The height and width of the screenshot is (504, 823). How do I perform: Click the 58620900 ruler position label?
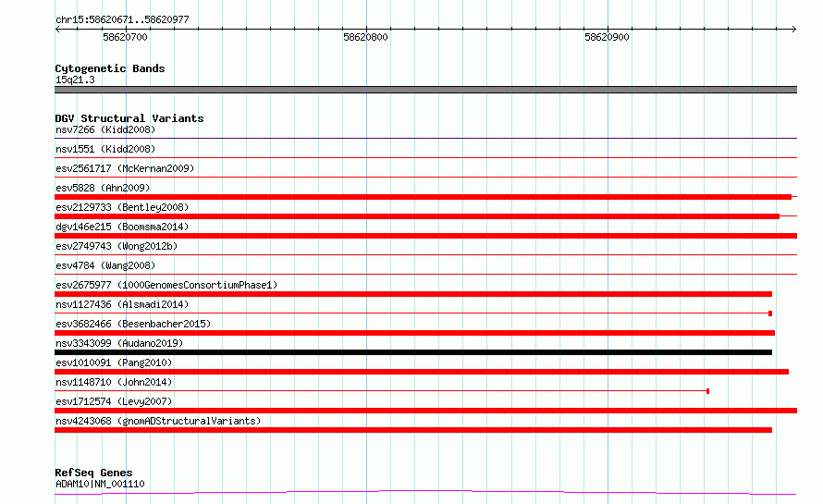607,37
